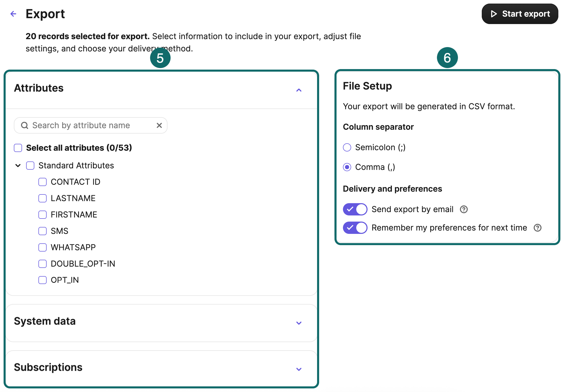The height and width of the screenshot is (392, 565).
Task: Check the Select all attributes checkbox
Action: (18, 148)
